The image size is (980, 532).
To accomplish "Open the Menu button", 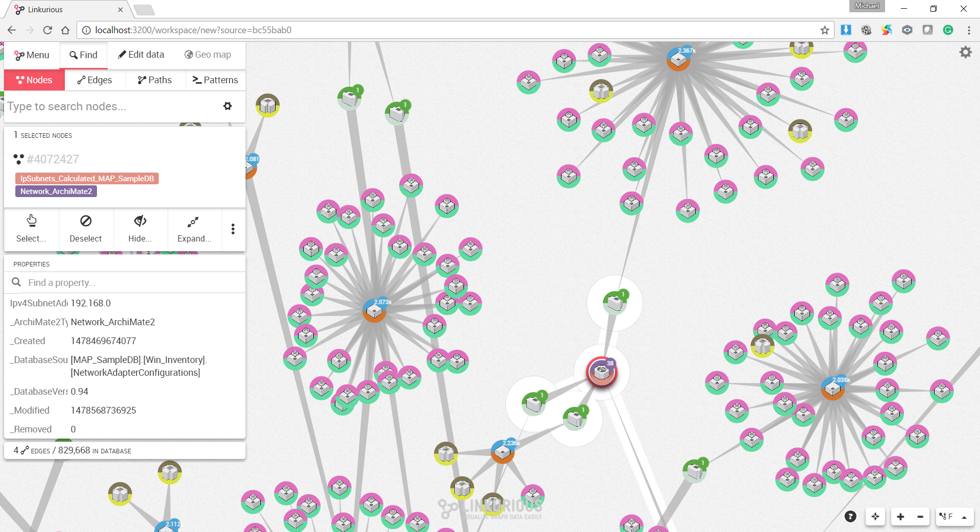I will click(32, 55).
